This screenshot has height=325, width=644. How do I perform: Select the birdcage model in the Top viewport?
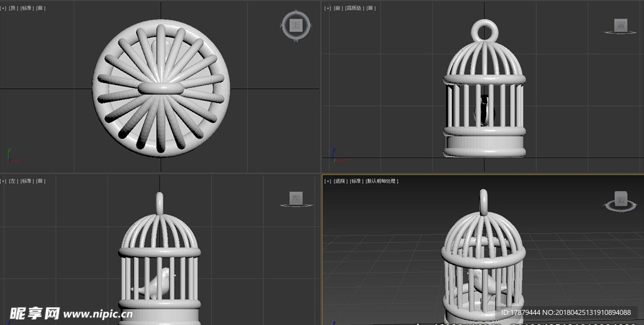(x=161, y=89)
